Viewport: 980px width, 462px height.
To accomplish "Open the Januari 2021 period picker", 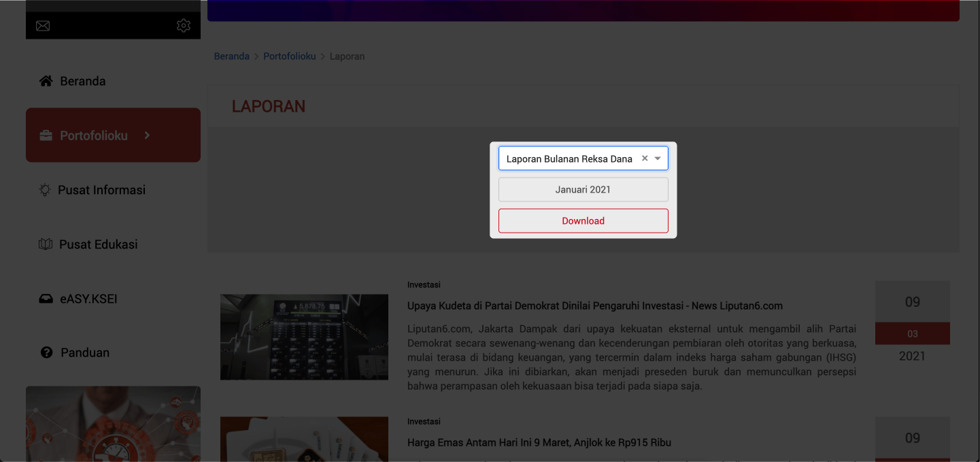I will click(x=583, y=190).
